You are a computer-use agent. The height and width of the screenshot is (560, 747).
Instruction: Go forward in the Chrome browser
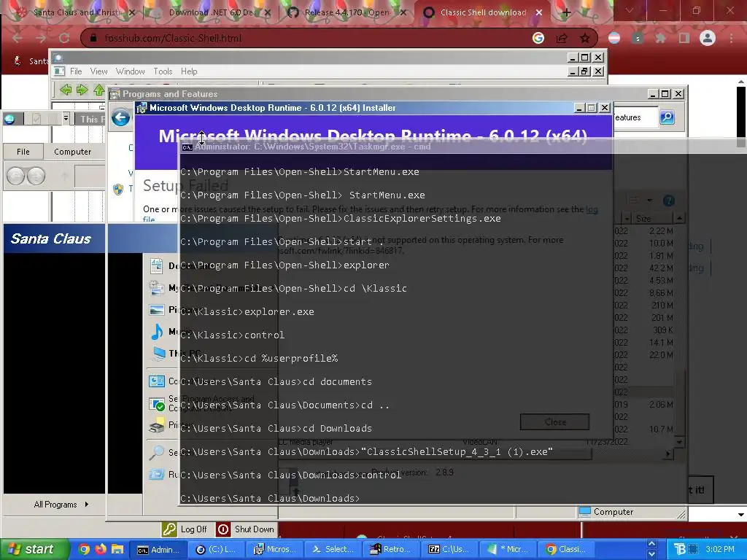click(x=41, y=38)
